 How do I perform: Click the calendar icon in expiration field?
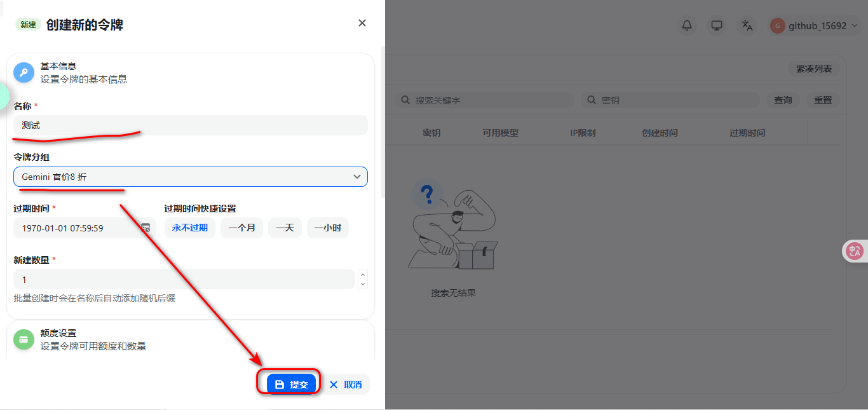(145, 228)
